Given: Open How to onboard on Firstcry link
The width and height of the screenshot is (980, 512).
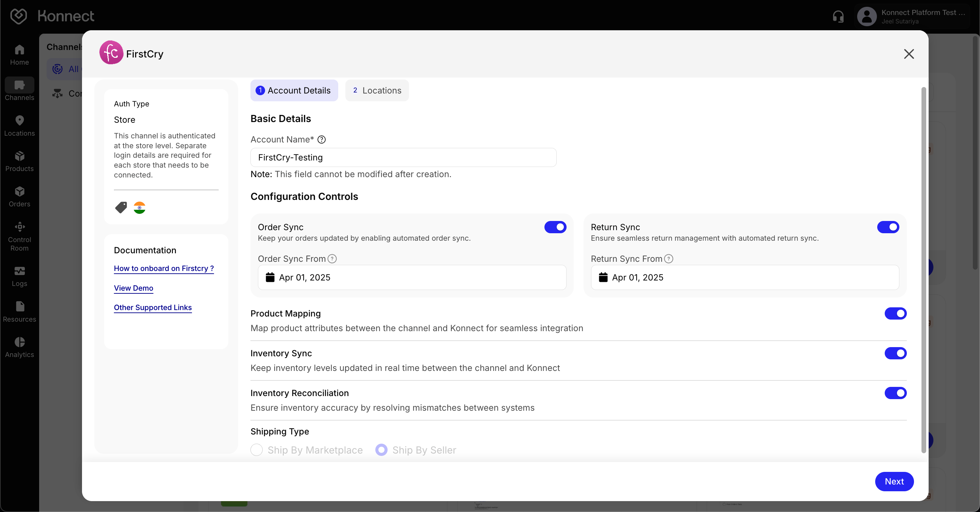Looking at the screenshot, I should pos(164,269).
